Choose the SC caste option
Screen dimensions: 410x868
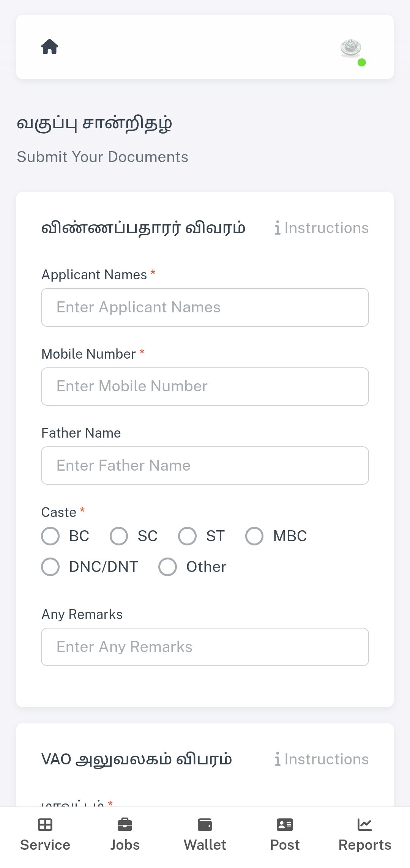(119, 536)
